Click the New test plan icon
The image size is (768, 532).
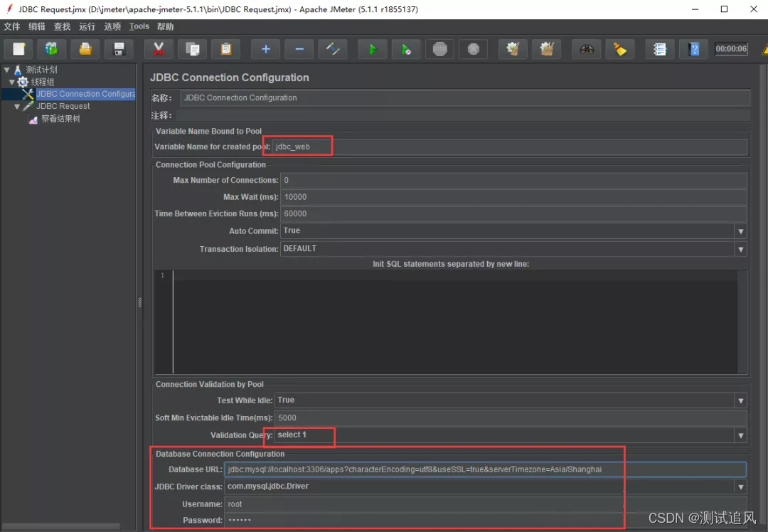pos(18,49)
